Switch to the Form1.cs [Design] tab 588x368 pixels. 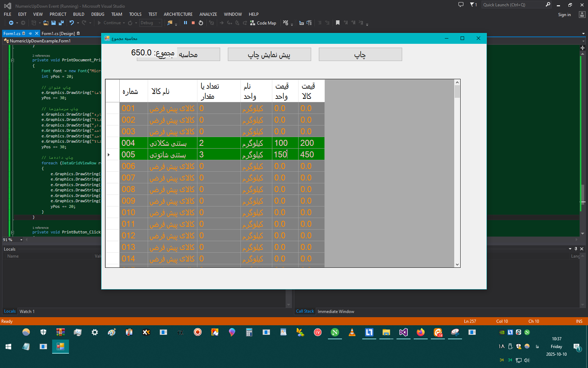(x=58, y=34)
